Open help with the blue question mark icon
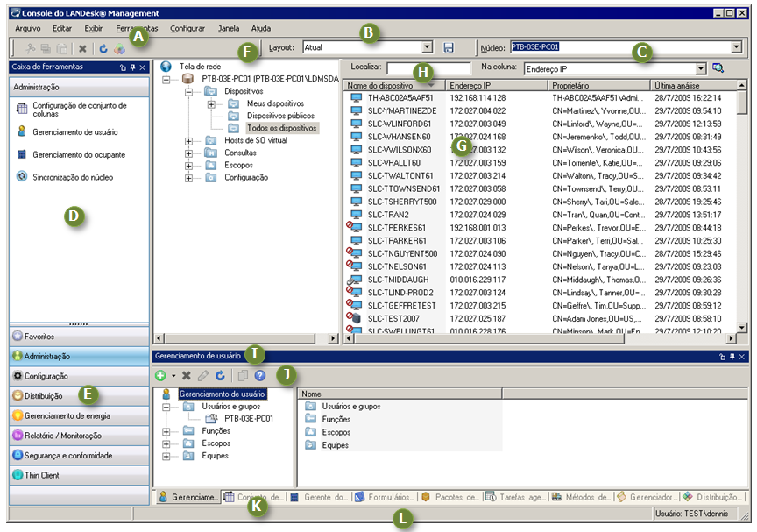The image size is (757, 532). click(260, 375)
